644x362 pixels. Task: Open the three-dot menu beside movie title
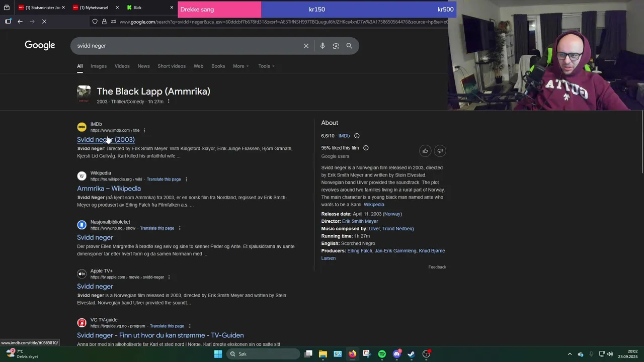[169, 102]
